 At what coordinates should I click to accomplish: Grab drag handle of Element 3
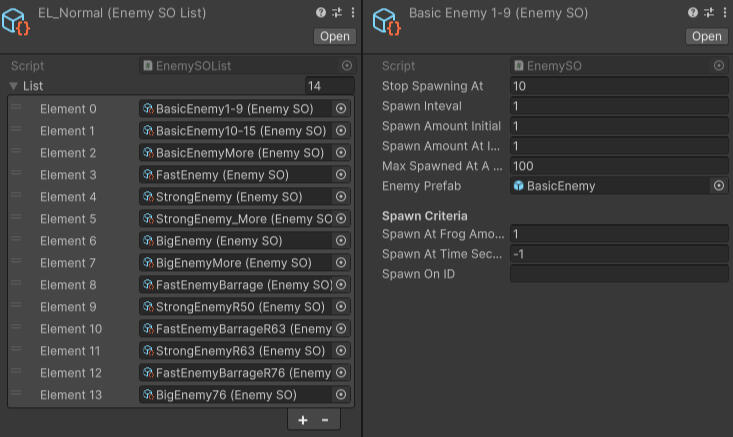(16, 175)
